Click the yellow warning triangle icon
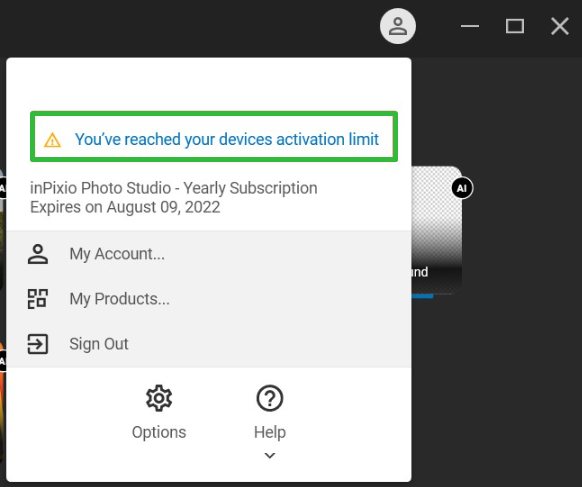This screenshot has width=582, height=487. coord(52,140)
